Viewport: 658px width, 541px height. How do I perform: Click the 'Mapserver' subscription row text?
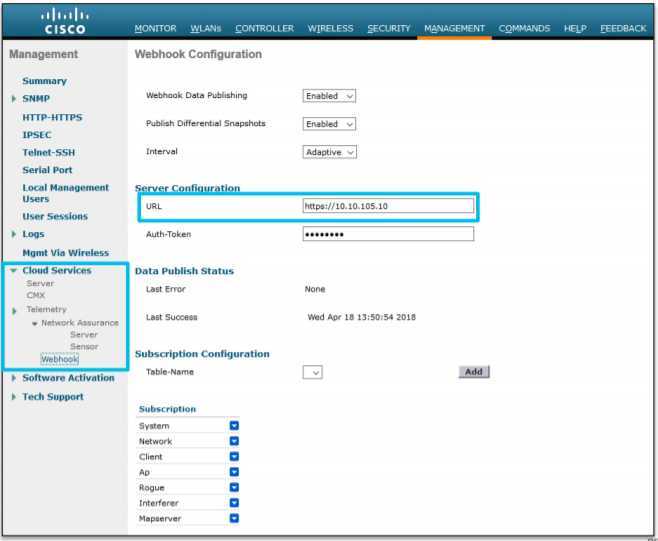pos(160,519)
